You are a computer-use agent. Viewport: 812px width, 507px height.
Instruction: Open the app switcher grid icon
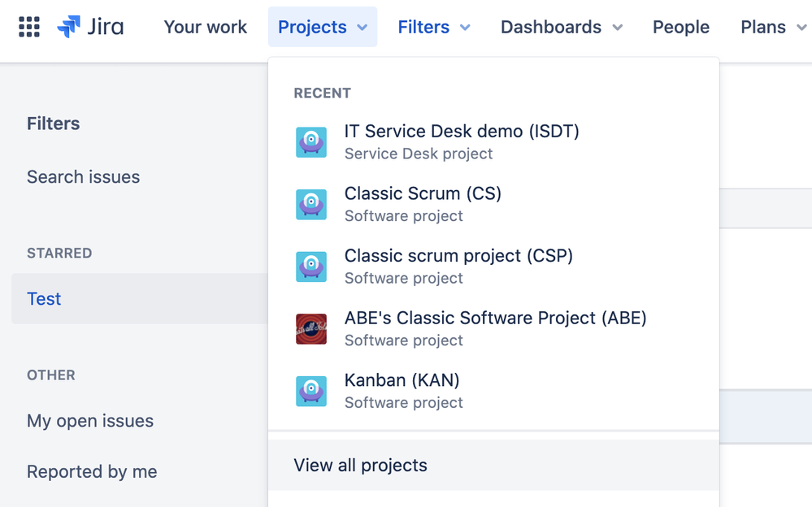click(x=29, y=27)
